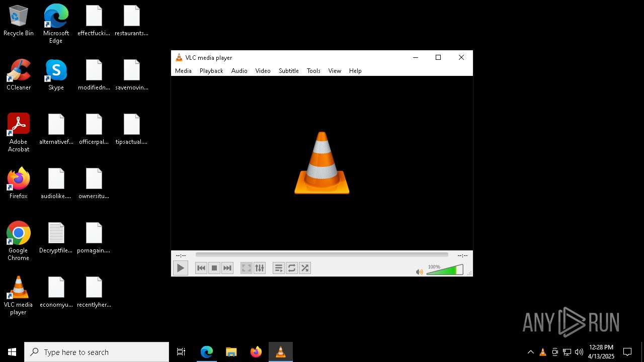This screenshot has width=644, height=362.
Task: Select the economyu... file on desktop
Action: point(56,292)
